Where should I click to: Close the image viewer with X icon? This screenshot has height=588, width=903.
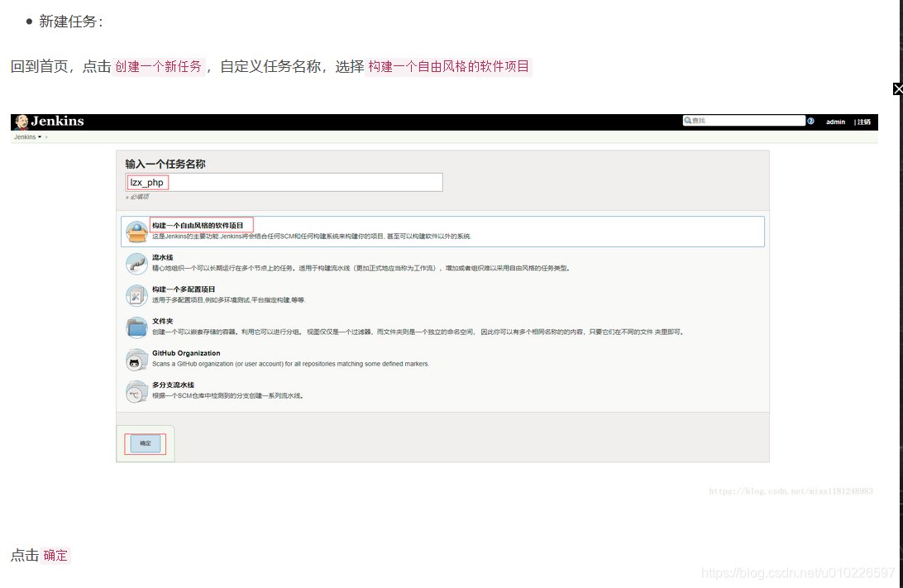point(898,88)
